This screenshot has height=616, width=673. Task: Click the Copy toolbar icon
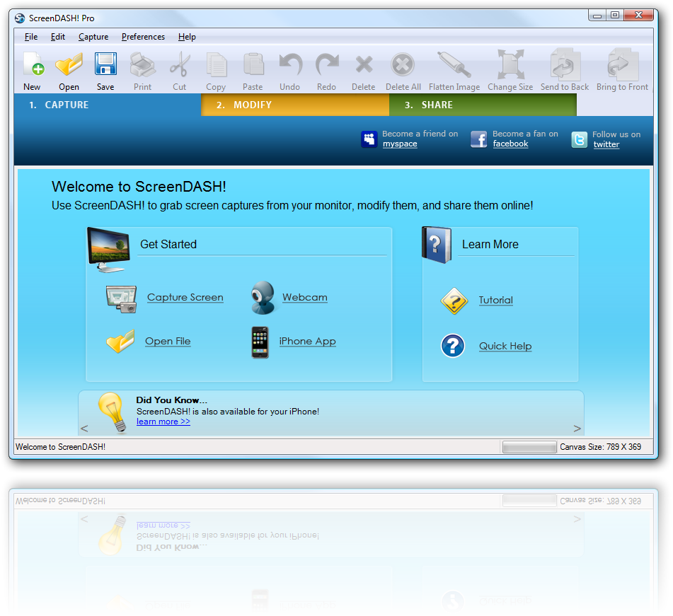click(217, 65)
